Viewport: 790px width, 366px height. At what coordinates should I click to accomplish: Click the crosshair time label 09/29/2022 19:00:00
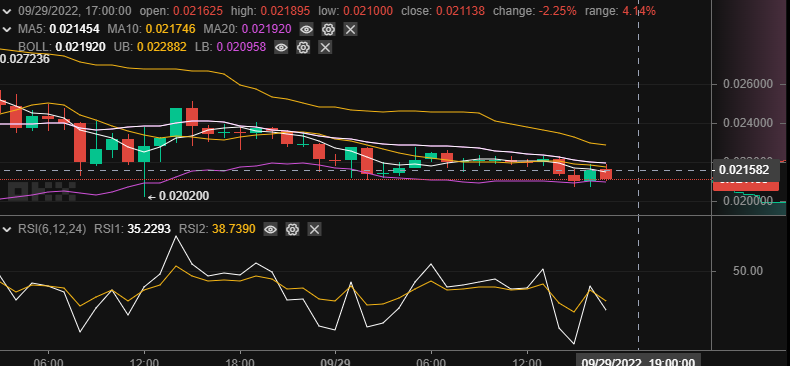tap(638, 361)
